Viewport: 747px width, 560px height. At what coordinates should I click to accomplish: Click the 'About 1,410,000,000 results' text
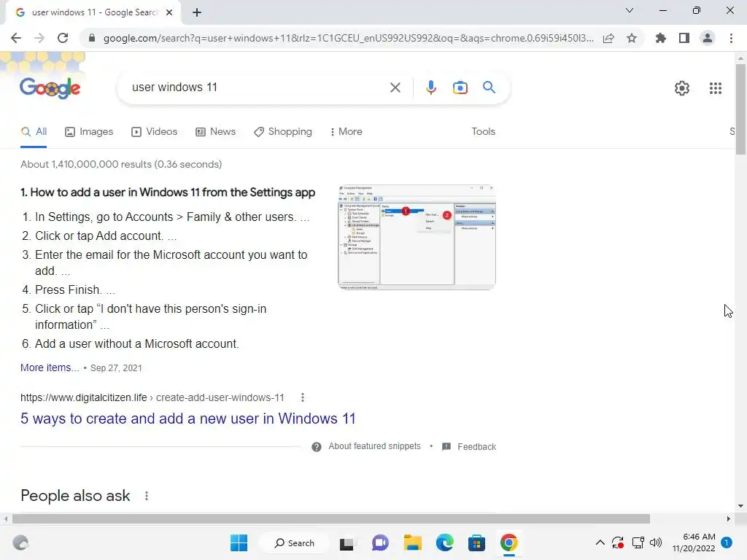point(121,164)
